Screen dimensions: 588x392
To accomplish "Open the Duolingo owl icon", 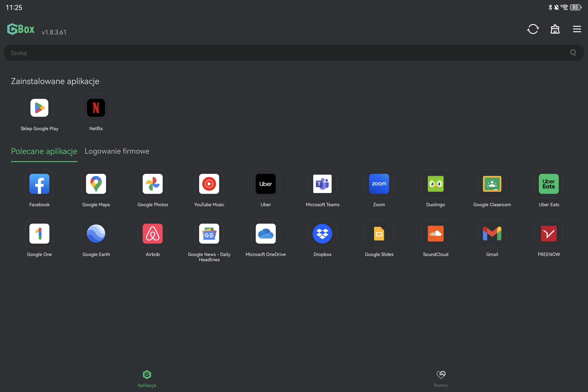I will (436, 184).
